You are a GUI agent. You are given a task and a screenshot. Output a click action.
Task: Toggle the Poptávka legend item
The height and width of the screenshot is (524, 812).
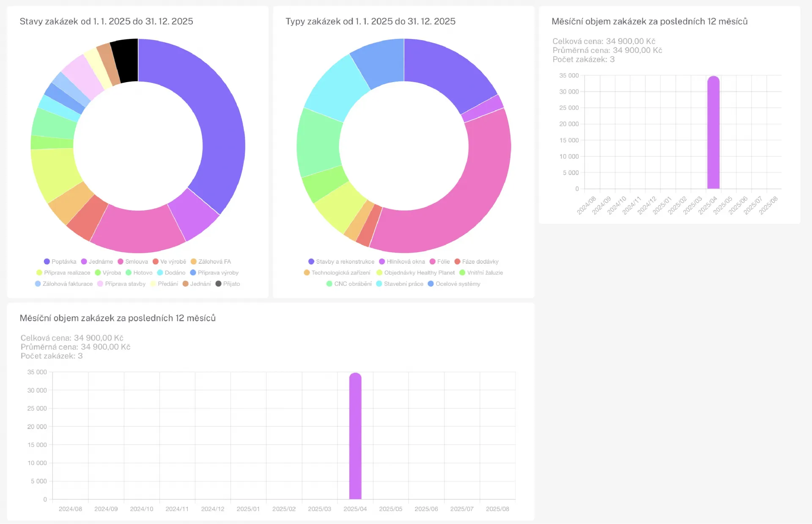pyautogui.click(x=63, y=262)
